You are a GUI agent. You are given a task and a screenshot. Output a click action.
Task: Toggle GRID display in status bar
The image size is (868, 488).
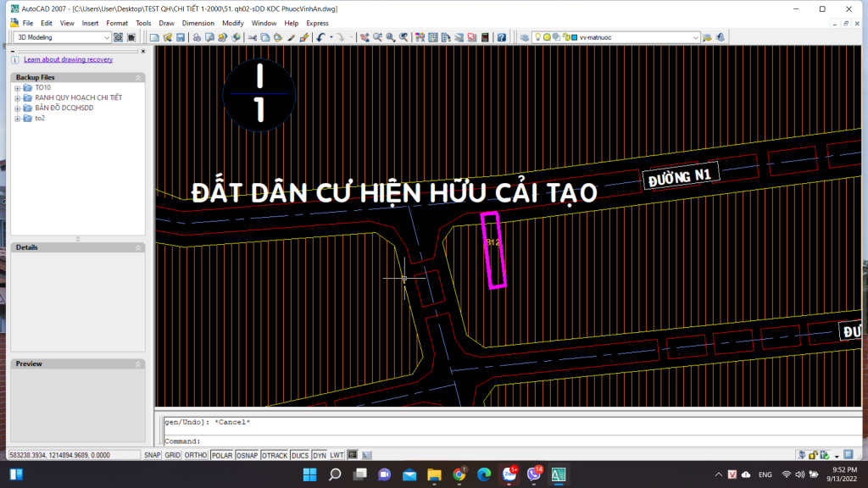pyautogui.click(x=173, y=455)
